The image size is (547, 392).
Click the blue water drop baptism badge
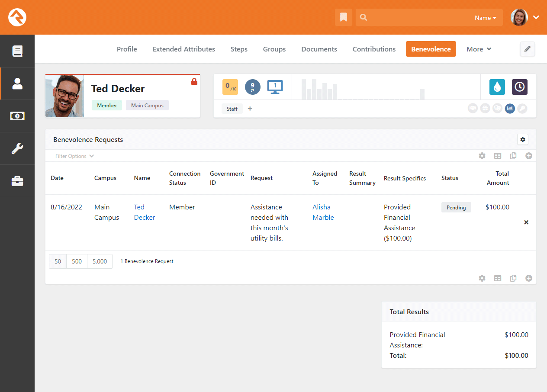click(x=497, y=87)
